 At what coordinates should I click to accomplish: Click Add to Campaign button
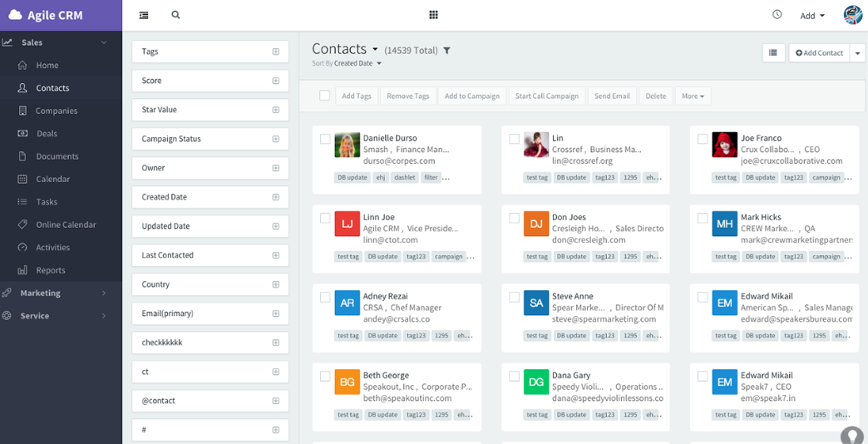pyautogui.click(x=472, y=96)
